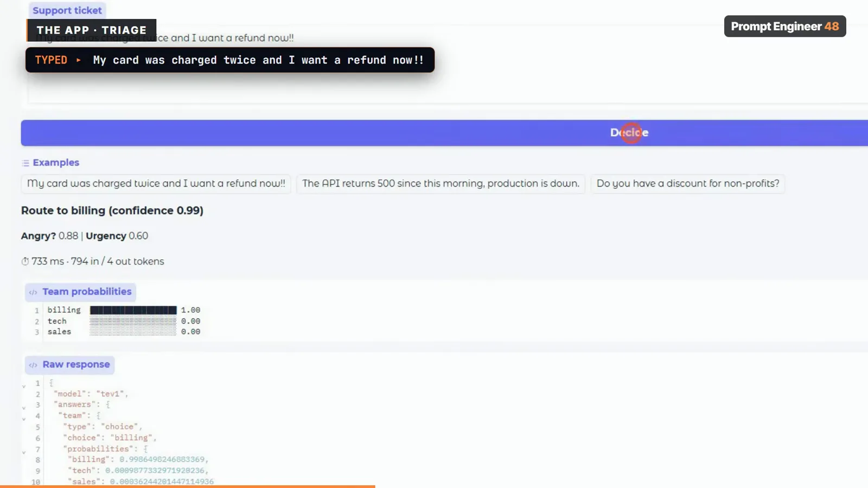Click the tech probability bar
The width and height of the screenshot is (868, 488).
(133, 321)
